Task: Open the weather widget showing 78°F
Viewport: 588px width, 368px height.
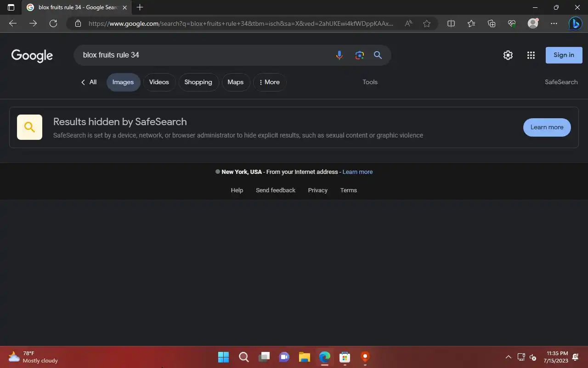Action: [33, 357]
